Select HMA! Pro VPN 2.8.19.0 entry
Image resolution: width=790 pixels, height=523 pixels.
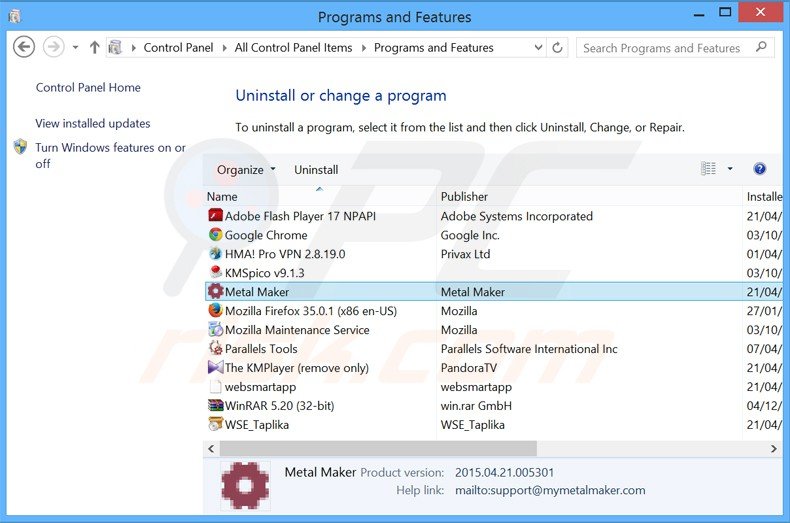pos(285,254)
